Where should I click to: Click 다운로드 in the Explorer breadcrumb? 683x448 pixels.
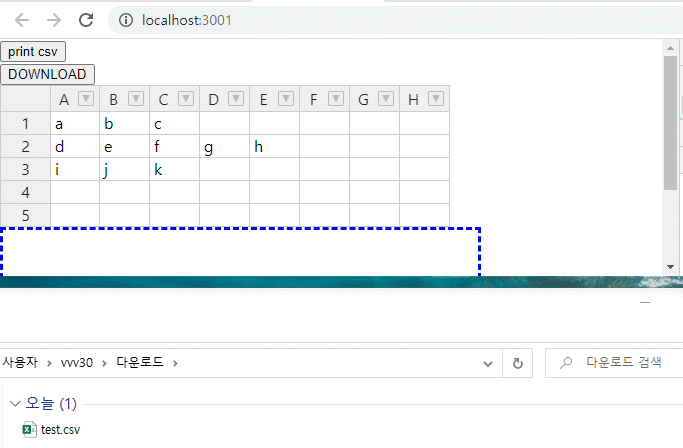tap(140, 362)
